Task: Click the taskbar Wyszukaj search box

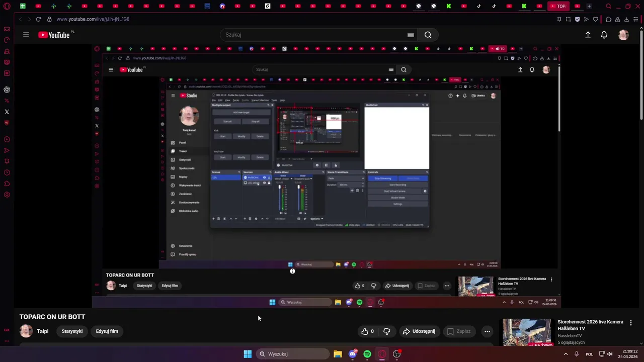Action: pos(293,354)
